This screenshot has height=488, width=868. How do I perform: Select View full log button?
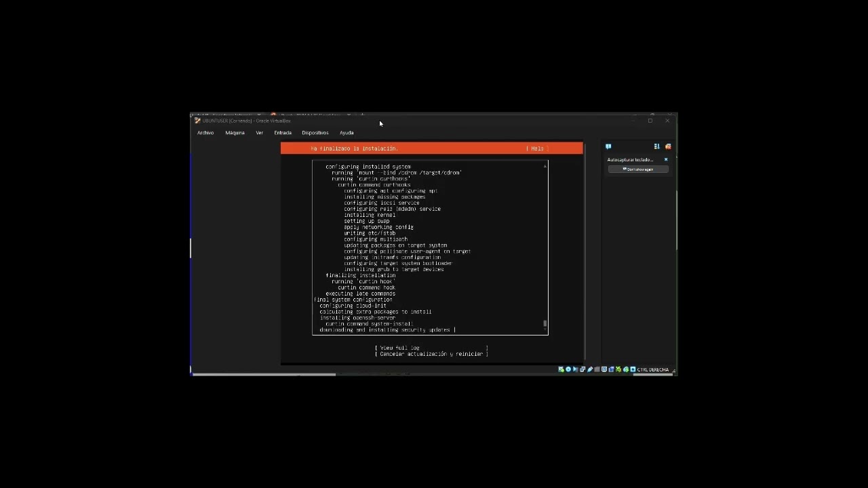click(x=431, y=348)
